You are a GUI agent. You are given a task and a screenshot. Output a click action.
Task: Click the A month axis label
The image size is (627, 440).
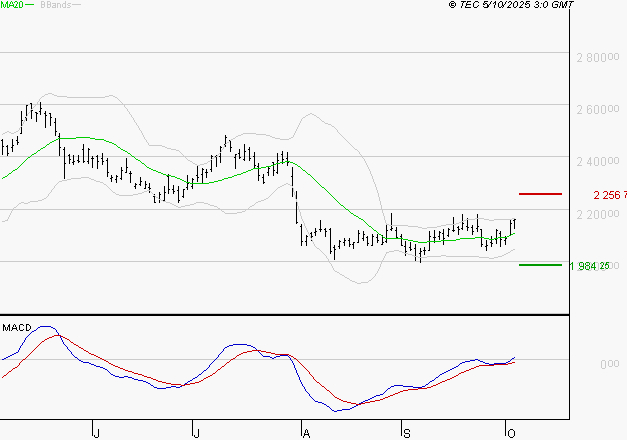306,433
